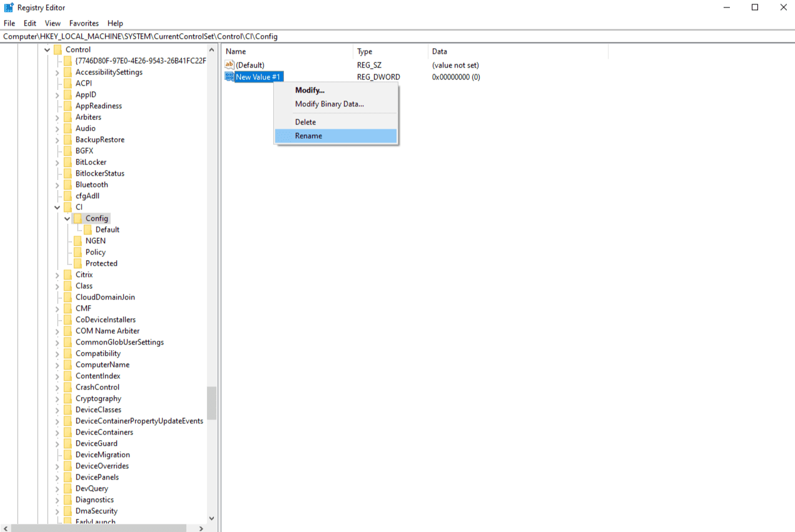This screenshot has height=532, width=795.
Task: Click the Default subkey folder icon
Action: click(x=88, y=229)
